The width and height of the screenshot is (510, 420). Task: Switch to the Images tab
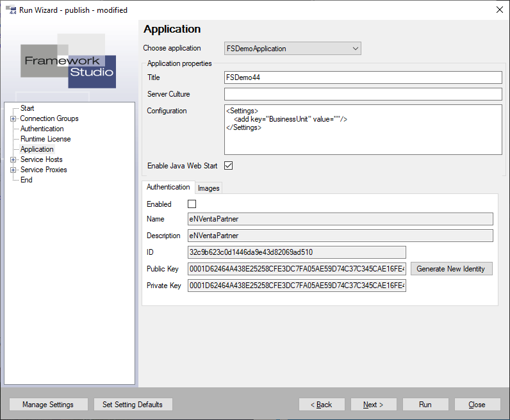tap(208, 188)
